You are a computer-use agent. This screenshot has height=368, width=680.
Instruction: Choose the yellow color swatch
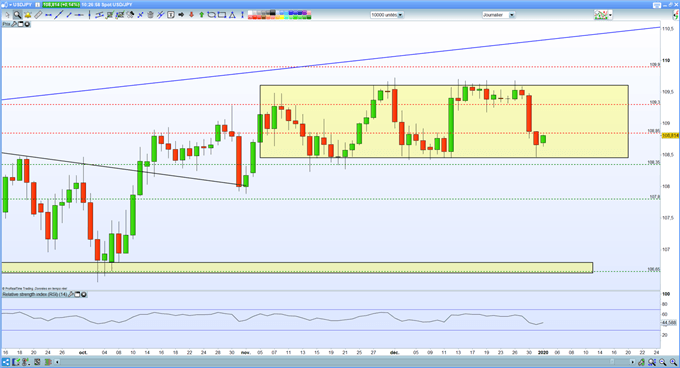tap(281, 17)
